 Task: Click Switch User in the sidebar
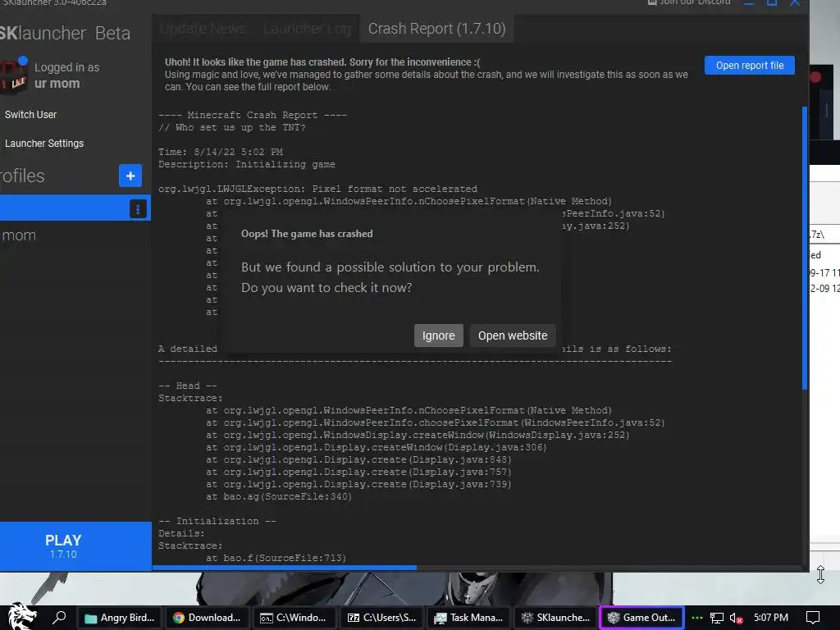30,115
